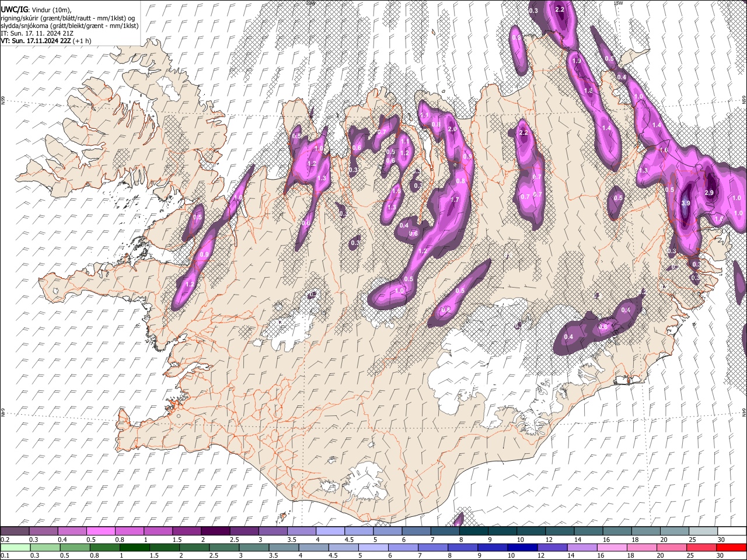This screenshot has height=560, width=747.
Task: Click the 'IT: Sun. 17. 11. 2024 21Z' line
Action: click(x=37, y=33)
